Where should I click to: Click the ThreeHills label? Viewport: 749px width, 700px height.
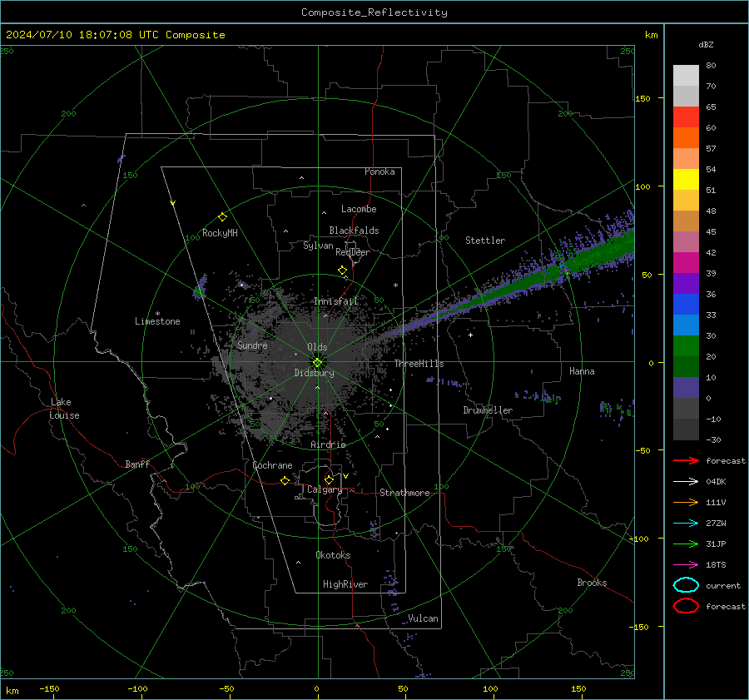click(419, 364)
